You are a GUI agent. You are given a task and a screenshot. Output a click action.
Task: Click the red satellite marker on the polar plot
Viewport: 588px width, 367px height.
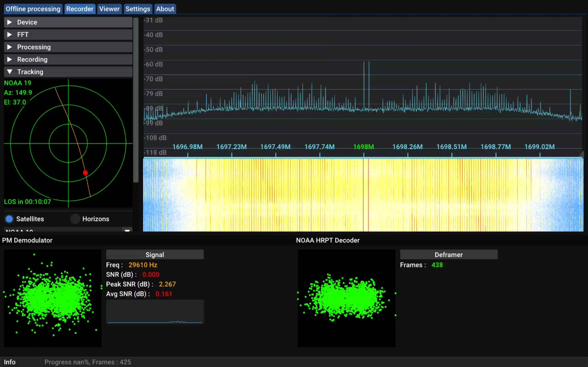pyautogui.click(x=85, y=172)
